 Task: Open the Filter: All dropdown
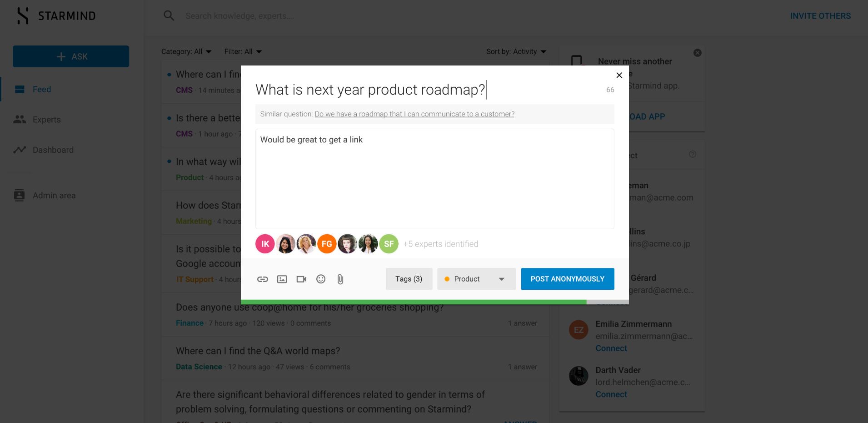coord(243,51)
